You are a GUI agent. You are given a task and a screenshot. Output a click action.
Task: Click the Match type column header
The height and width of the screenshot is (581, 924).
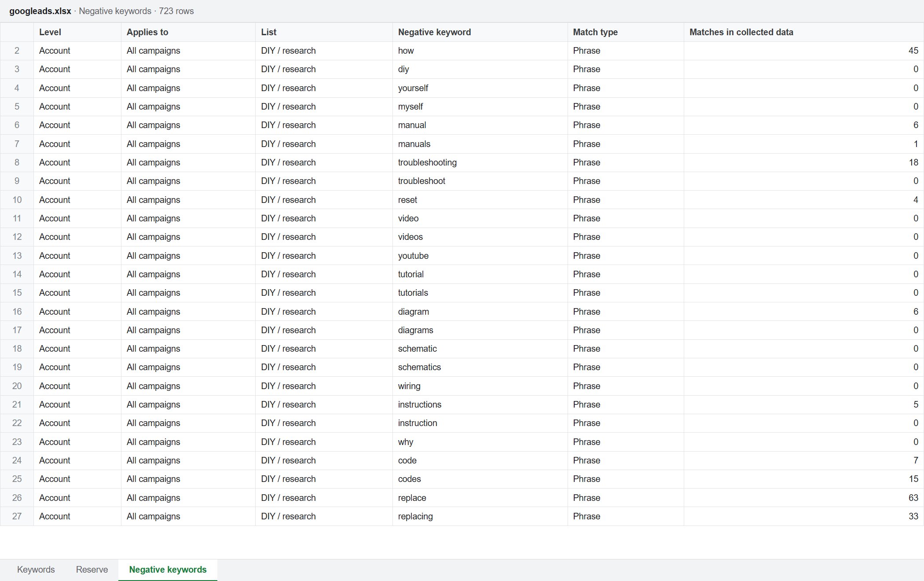626,32
